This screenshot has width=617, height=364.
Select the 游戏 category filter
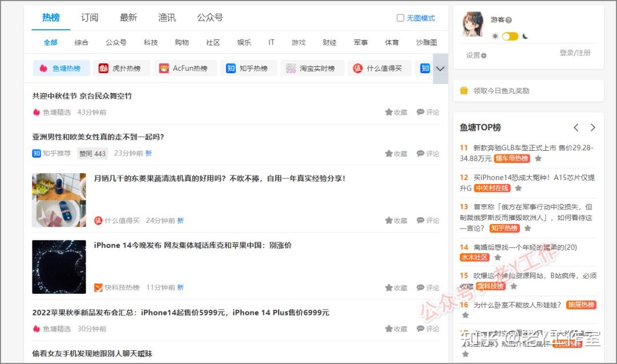tap(298, 42)
